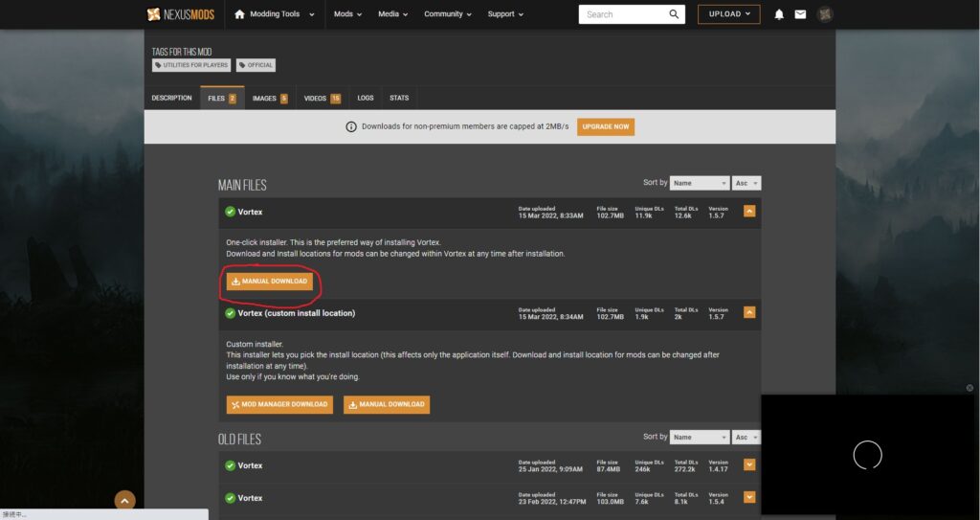This screenshot has height=520, width=980.
Task: Click the Official tag
Action: 256,65
